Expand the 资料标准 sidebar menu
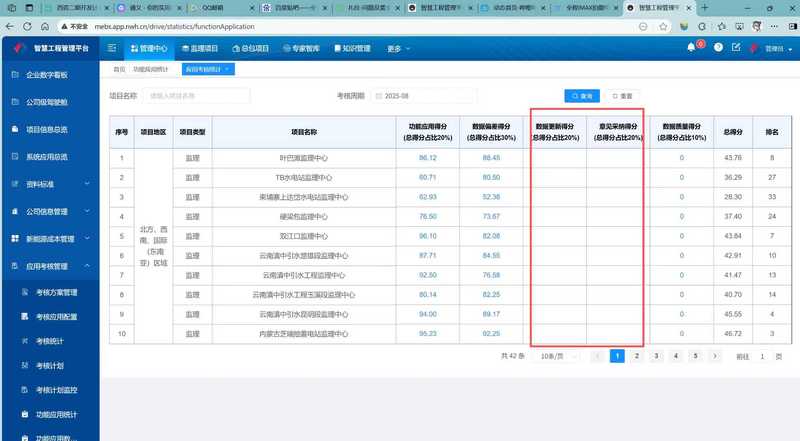Screen dimensions: 800x441 (x=46, y=184)
